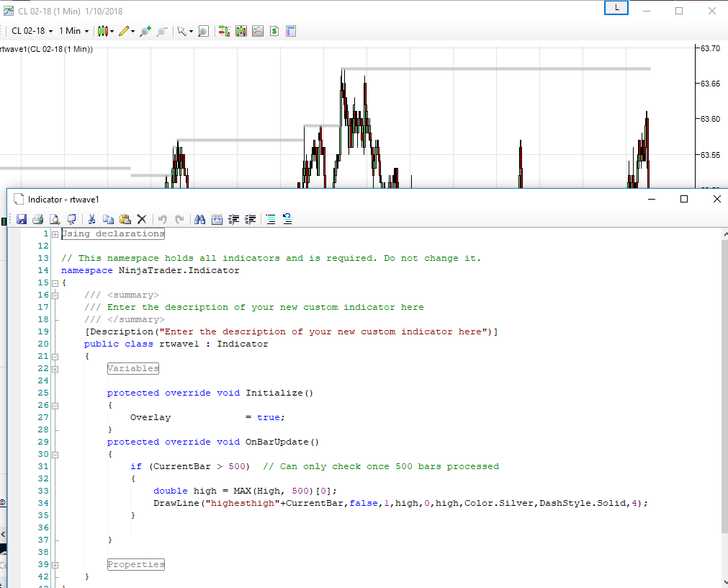This screenshot has height=588, width=728.
Task: Expand the Properties region at line 39
Action: tap(55, 565)
